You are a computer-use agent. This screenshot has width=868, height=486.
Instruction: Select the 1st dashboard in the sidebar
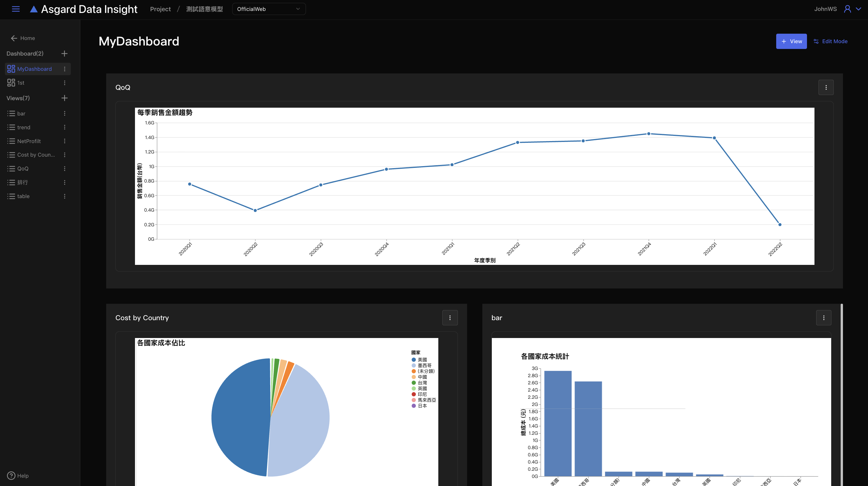pyautogui.click(x=20, y=83)
